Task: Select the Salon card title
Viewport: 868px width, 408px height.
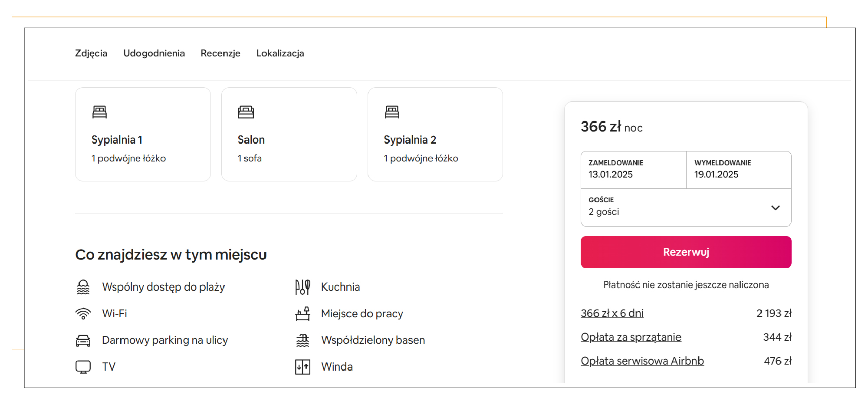Action: [x=251, y=140]
